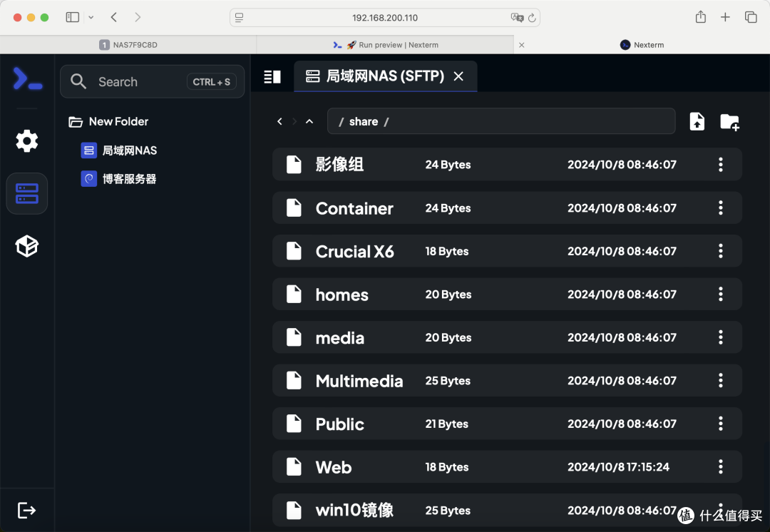The width and height of the screenshot is (770, 532).
Task: Switch to the Nexterm browser tab
Action: [642, 44]
